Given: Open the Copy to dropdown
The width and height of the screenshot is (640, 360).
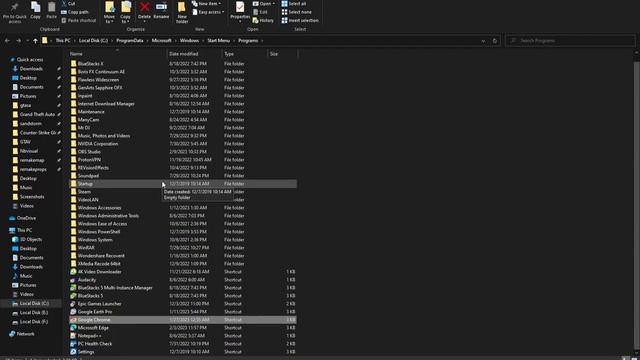Looking at the screenshot, I should click(x=126, y=12).
